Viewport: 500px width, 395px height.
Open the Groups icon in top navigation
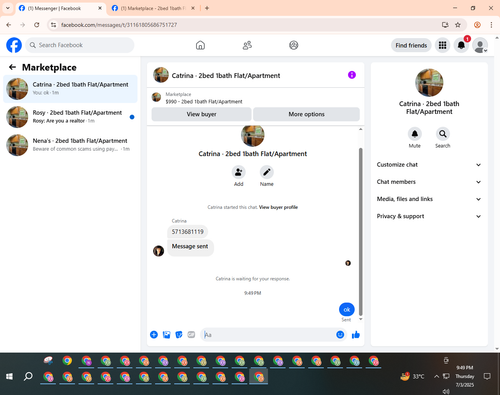[294, 45]
